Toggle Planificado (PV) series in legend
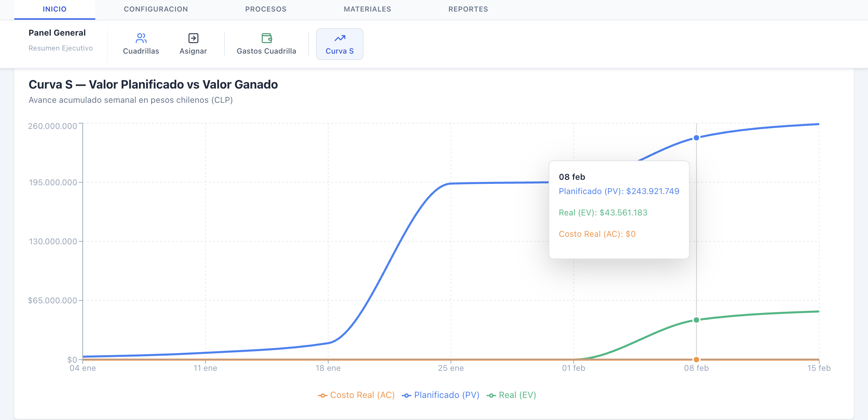The width and height of the screenshot is (868, 420). (x=447, y=395)
